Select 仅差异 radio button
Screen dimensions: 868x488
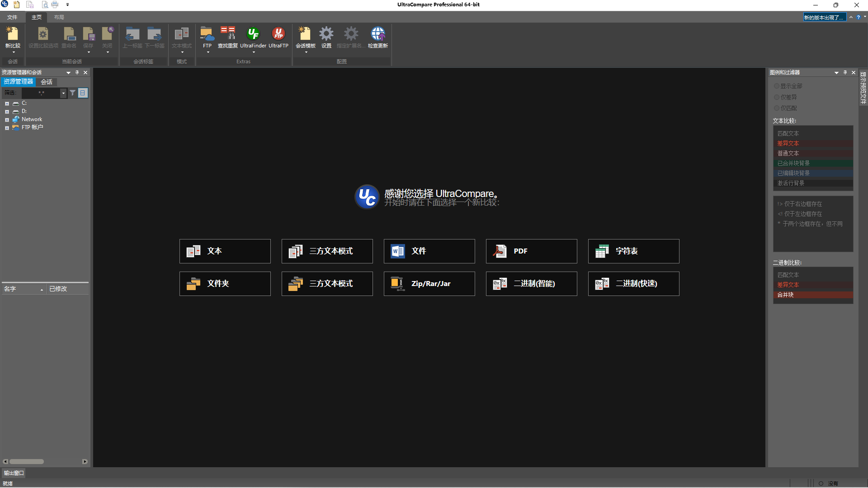click(777, 97)
